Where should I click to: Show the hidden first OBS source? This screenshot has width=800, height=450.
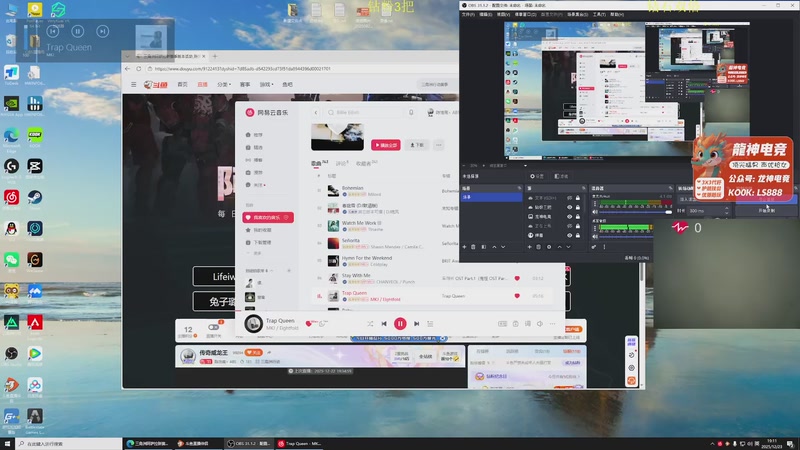click(x=569, y=198)
